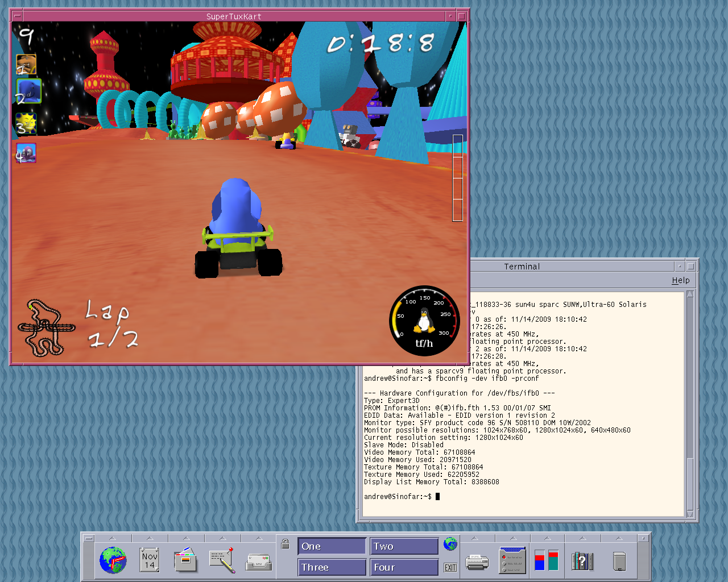Open the File Manager home folder icon
The image size is (728, 582).
(x=185, y=560)
